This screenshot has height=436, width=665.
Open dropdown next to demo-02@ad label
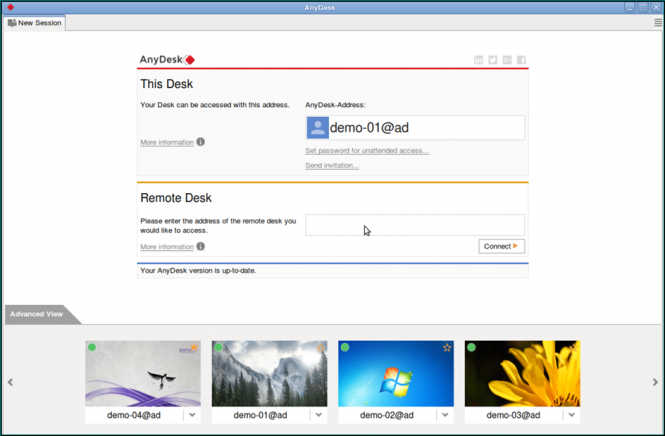tap(445, 415)
